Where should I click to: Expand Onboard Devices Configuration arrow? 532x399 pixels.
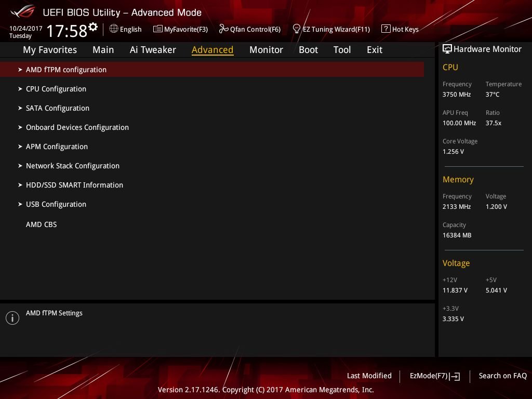click(x=20, y=127)
